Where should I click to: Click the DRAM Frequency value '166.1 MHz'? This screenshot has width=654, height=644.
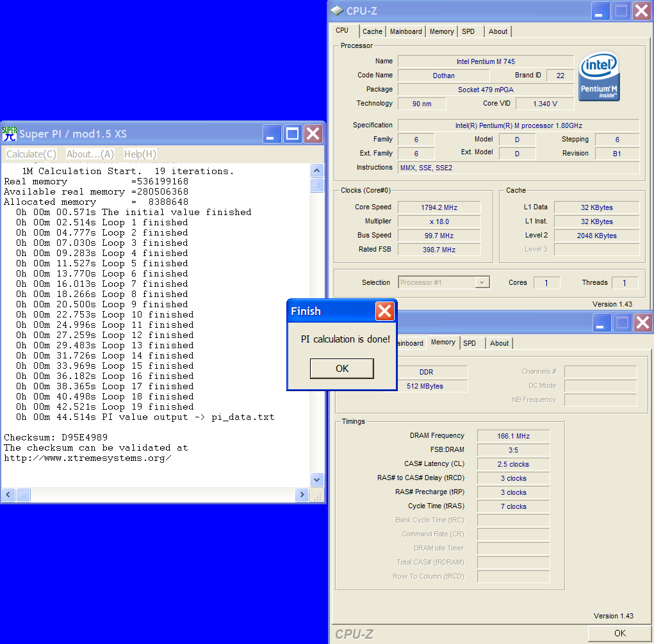pos(514,436)
